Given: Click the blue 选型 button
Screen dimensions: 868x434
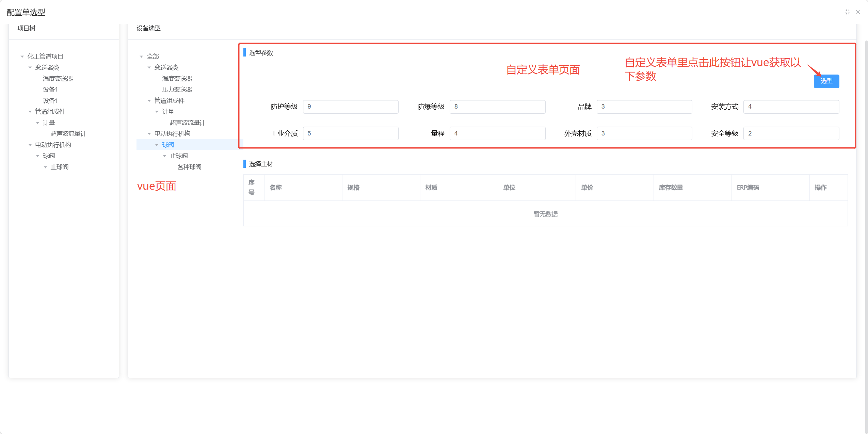Looking at the screenshot, I should coord(826,81).
